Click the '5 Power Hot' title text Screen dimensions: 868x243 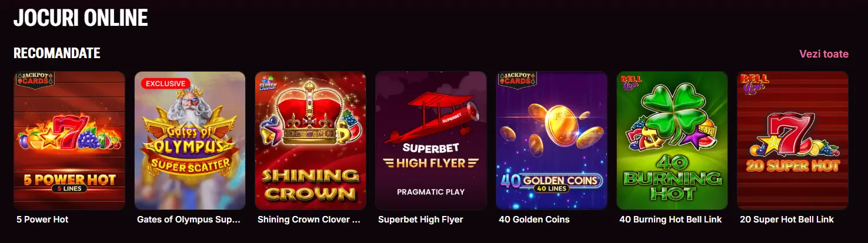coord(43,220)
